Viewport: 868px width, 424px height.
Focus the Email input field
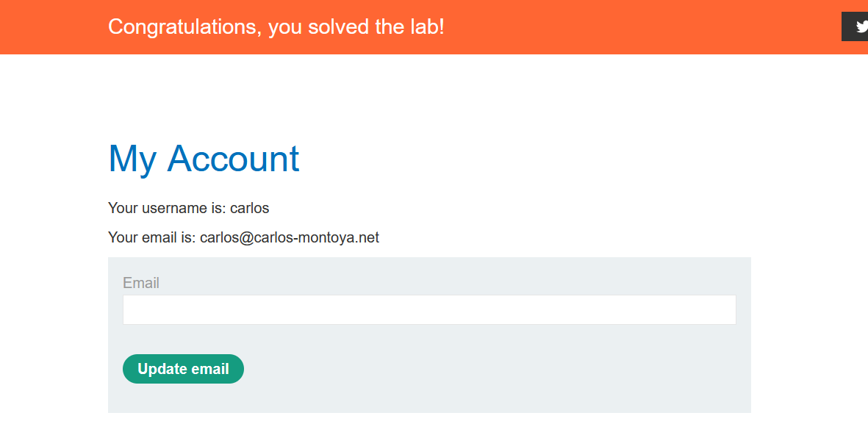pos(428,309)
